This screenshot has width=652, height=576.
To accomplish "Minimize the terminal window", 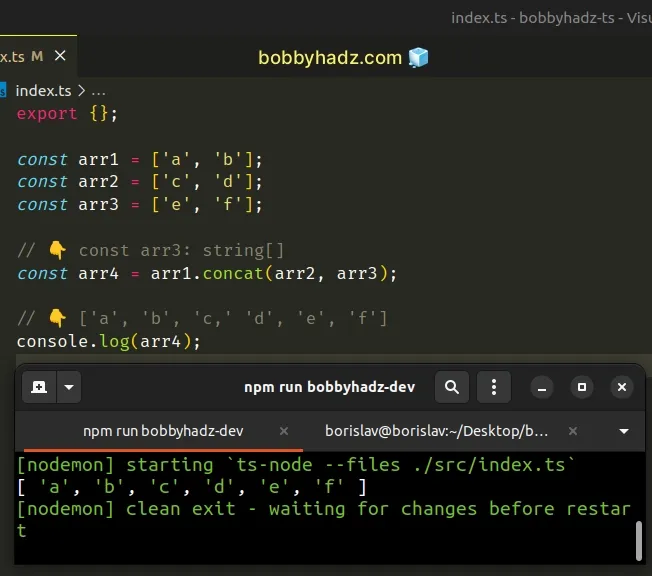I will pyautogui.click(x=542, y=388).
